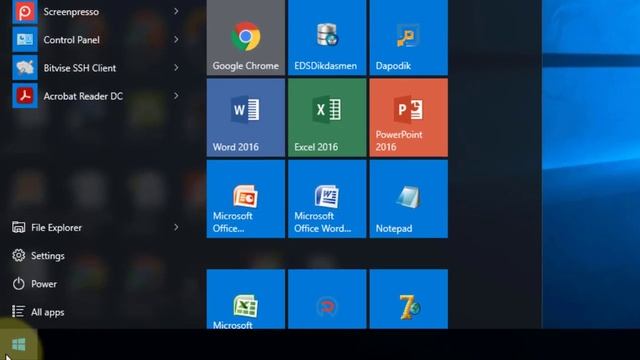Click the Settings gear icon
Screen dimensions: 640x360
coord(18,256)
